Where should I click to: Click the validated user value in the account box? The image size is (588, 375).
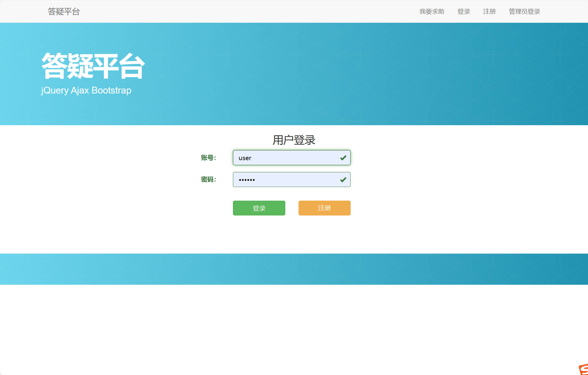(x=244, y=158)
